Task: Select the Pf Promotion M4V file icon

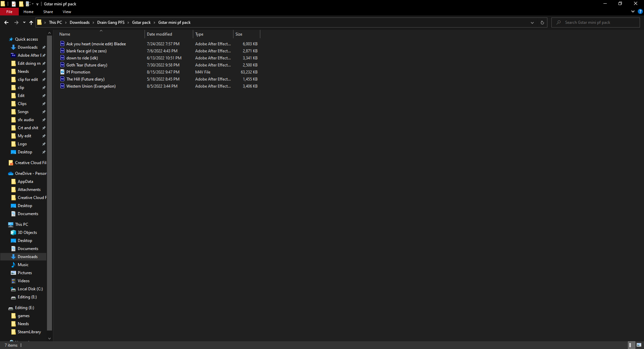Action: 62,72
